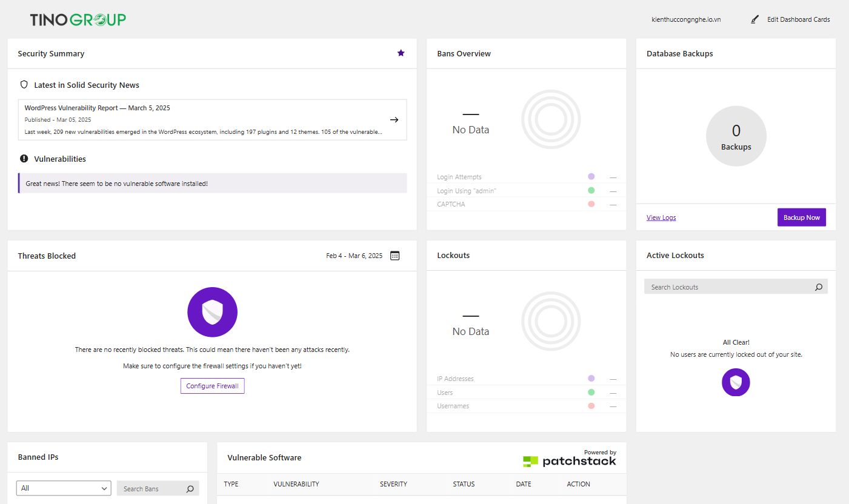Click the Database Backups card title

(680, 53)
